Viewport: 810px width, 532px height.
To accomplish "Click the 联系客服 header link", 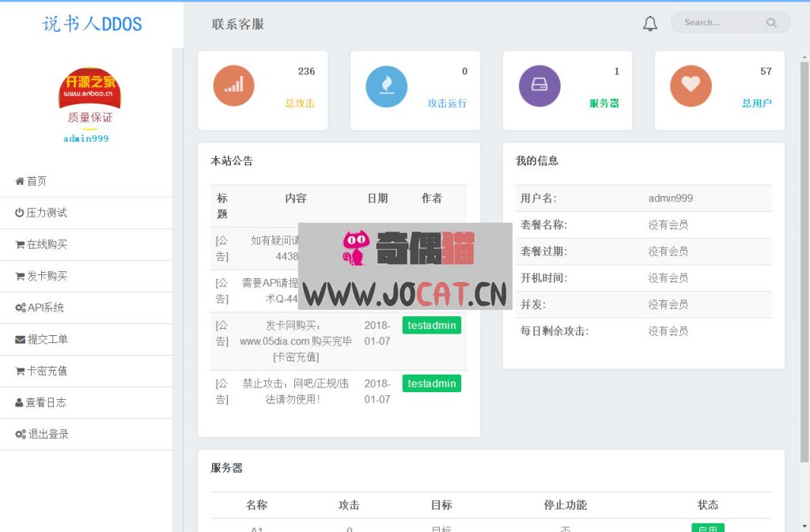I will coord(237,25).
